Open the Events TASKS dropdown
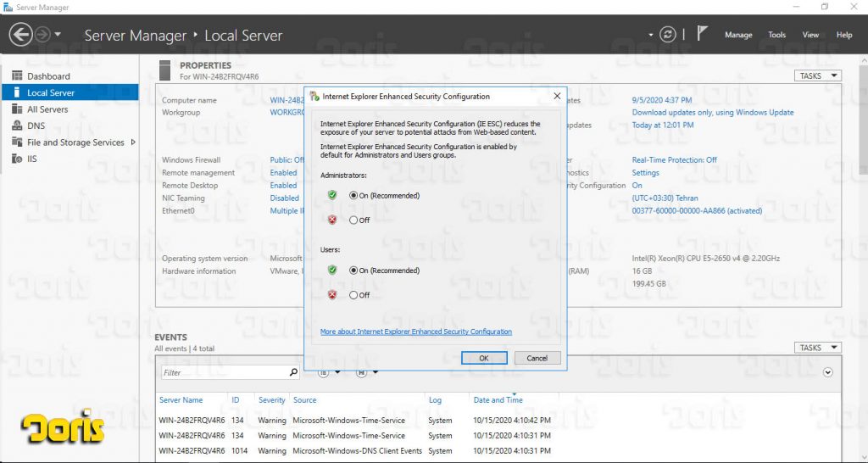Image resolution: width=868 pixels, height=463 pixels. coord(818,348)
